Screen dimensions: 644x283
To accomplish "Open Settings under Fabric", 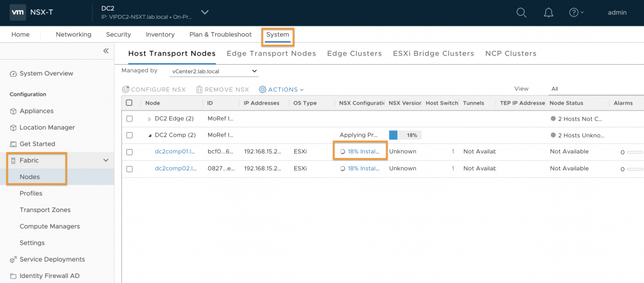I will point(32,243).
